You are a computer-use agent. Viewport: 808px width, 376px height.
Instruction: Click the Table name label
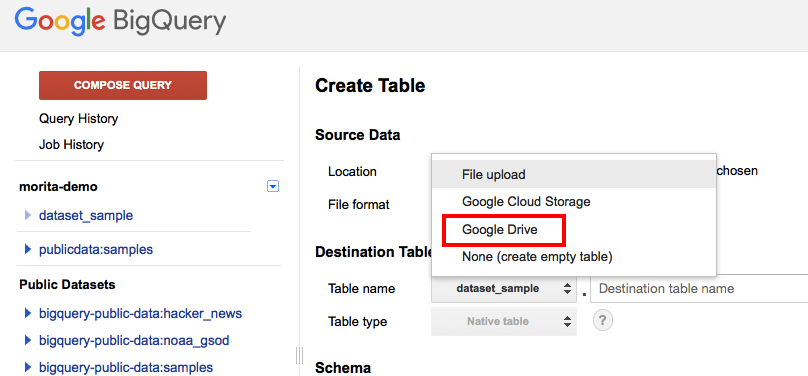(361, 288)
